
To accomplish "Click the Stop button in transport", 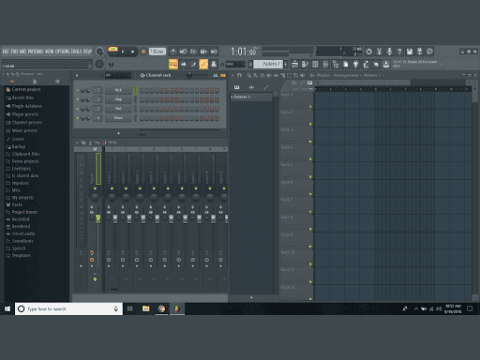I will click(132, 52).
